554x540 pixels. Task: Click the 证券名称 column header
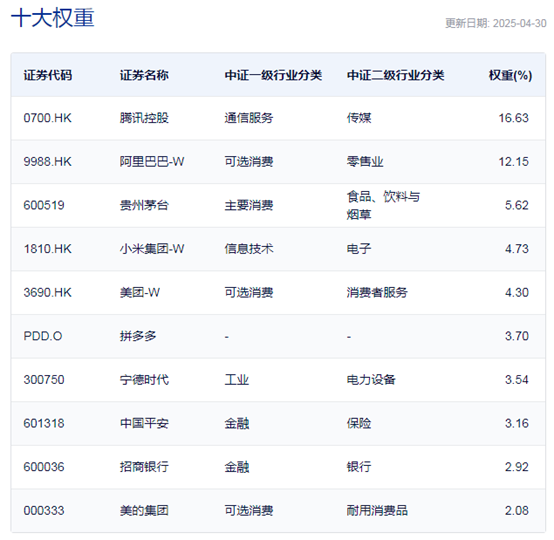click(144, 75)
